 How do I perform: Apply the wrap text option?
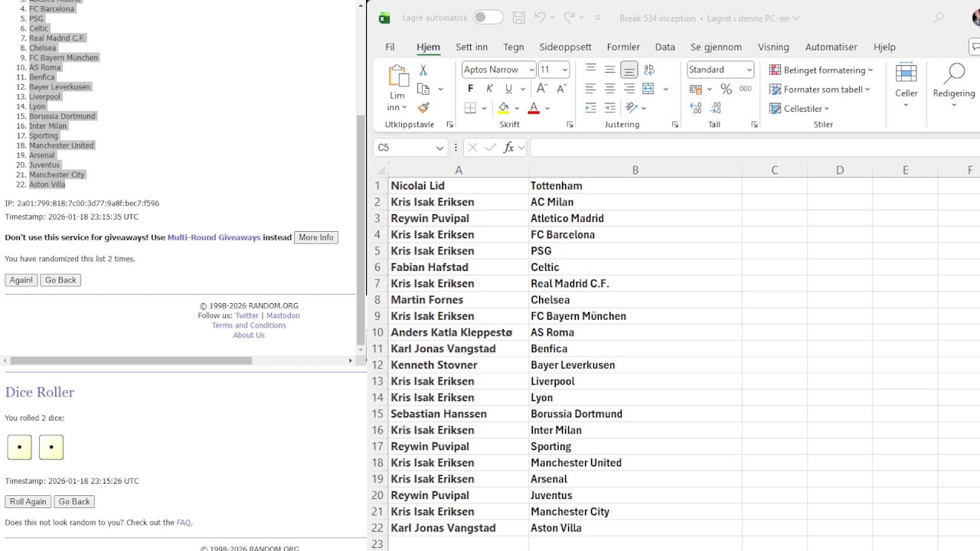point(649,70)
